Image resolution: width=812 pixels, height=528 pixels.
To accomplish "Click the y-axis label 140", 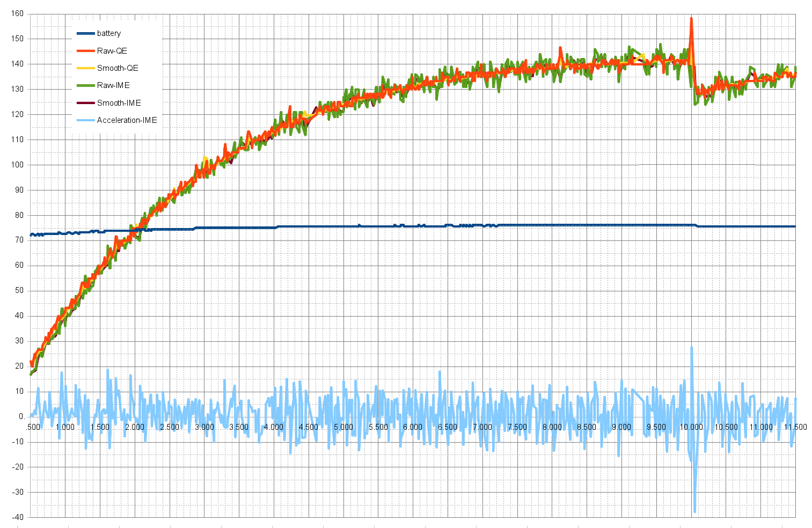I will (17, 64).
